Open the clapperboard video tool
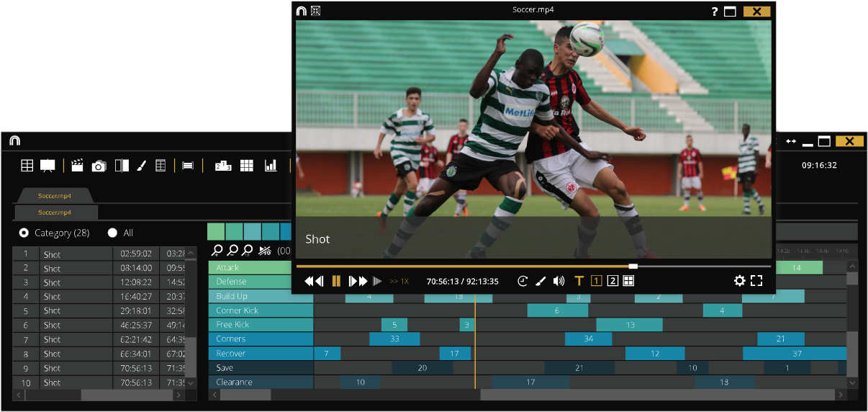Image resolution: width=868 pixels, height=412 pixels. pos(78,166)
